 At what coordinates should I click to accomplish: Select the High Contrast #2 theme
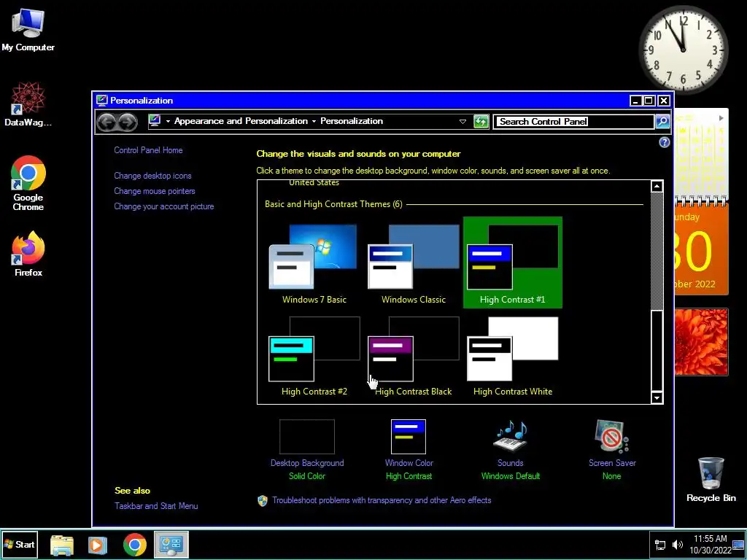(x=314, y=357)
